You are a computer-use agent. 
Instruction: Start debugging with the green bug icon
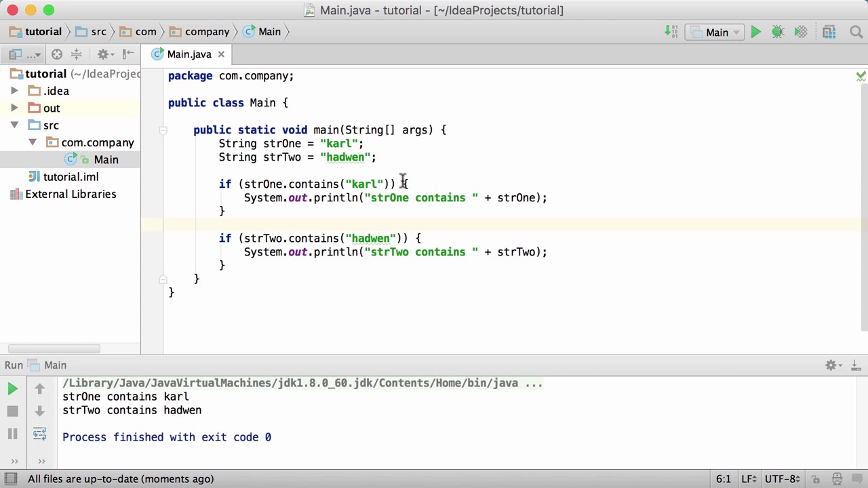click(778, 32)
